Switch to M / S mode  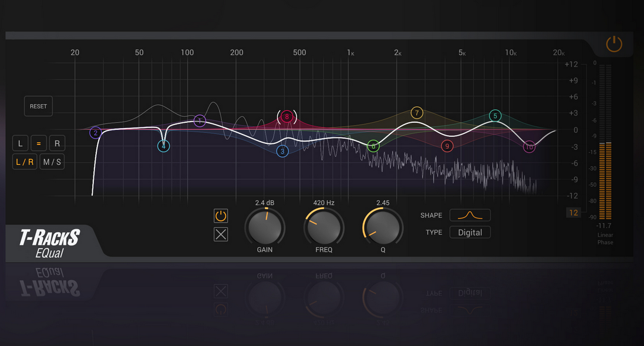(52, 162)
